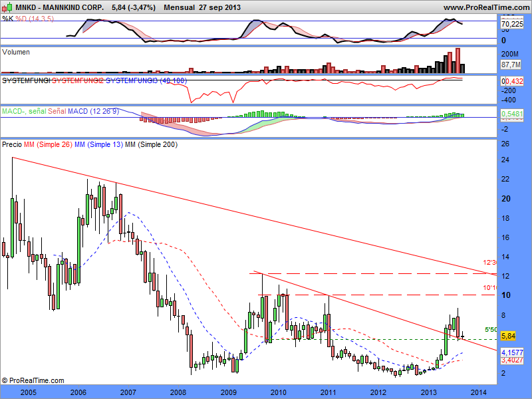Open the www.ProRealTime.com header link
The image size is (532, 399).
[486, 7]
